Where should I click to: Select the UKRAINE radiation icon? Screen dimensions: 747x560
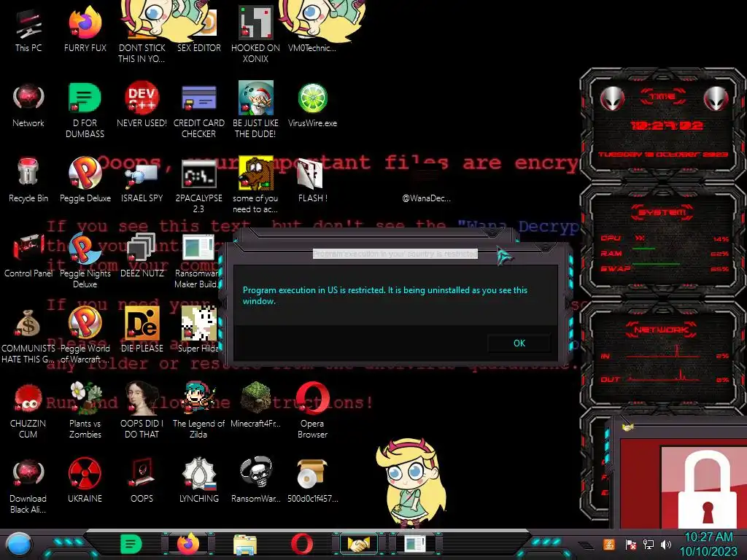click(85, 481)
